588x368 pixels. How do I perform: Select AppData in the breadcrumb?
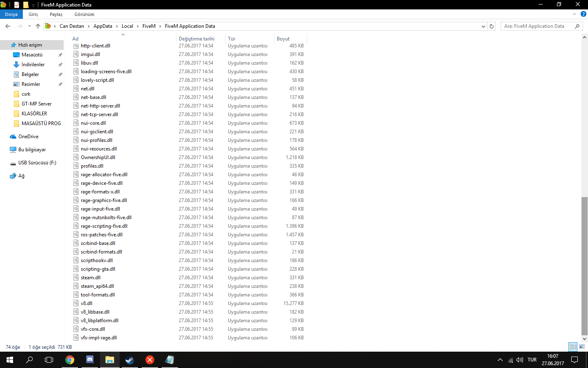click(103, 26)
